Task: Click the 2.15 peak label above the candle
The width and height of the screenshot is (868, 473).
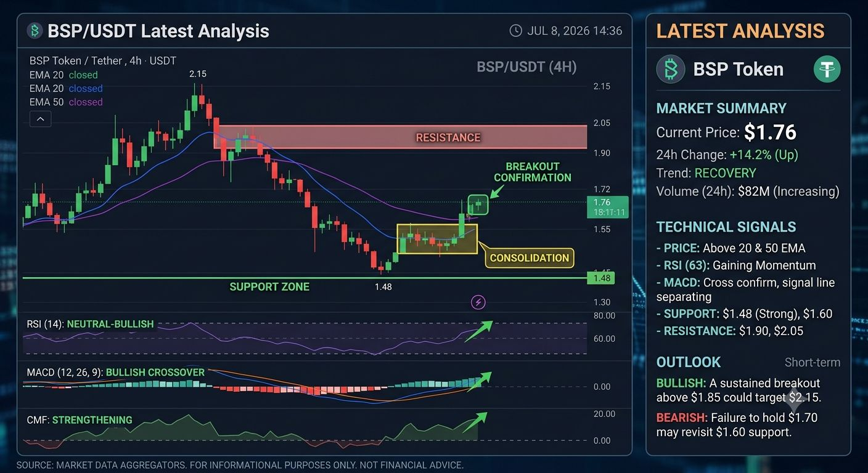Action: (198, 74)
